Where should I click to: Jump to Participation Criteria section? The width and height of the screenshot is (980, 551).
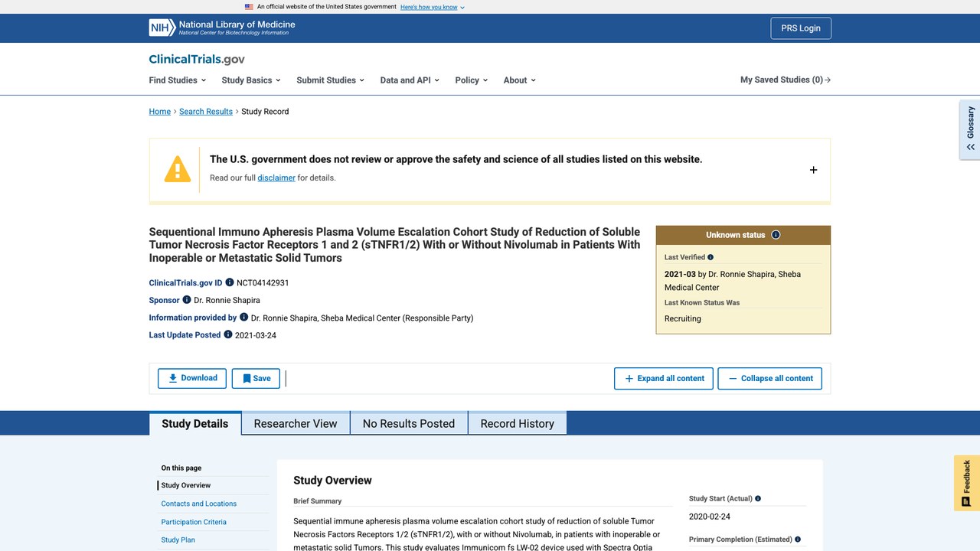coord(194,522)
